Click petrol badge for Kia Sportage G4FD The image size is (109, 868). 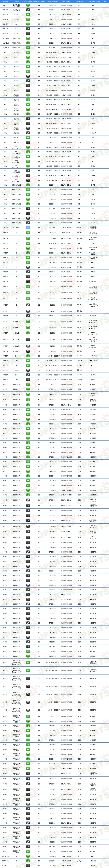[x=28, y=185]
